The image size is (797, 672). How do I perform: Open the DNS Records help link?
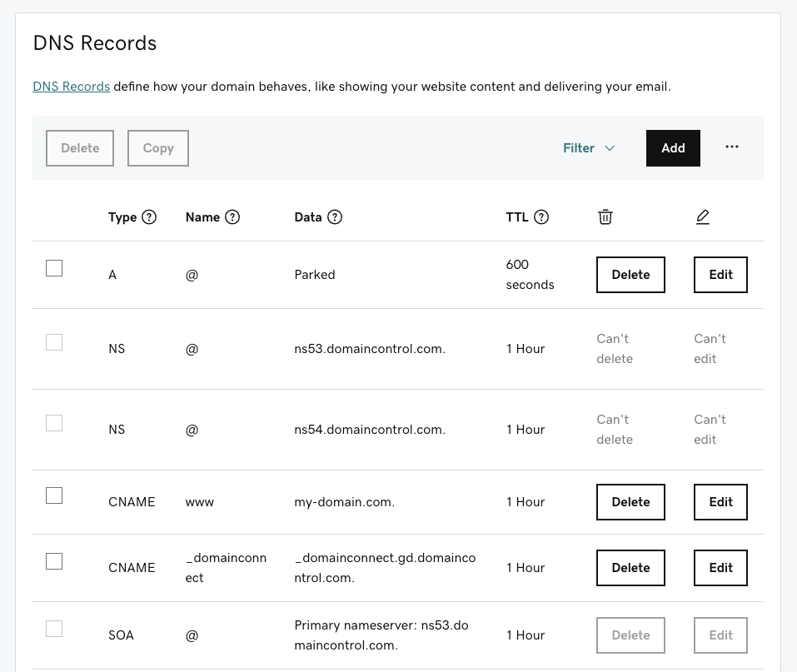[x=71, y=87]
